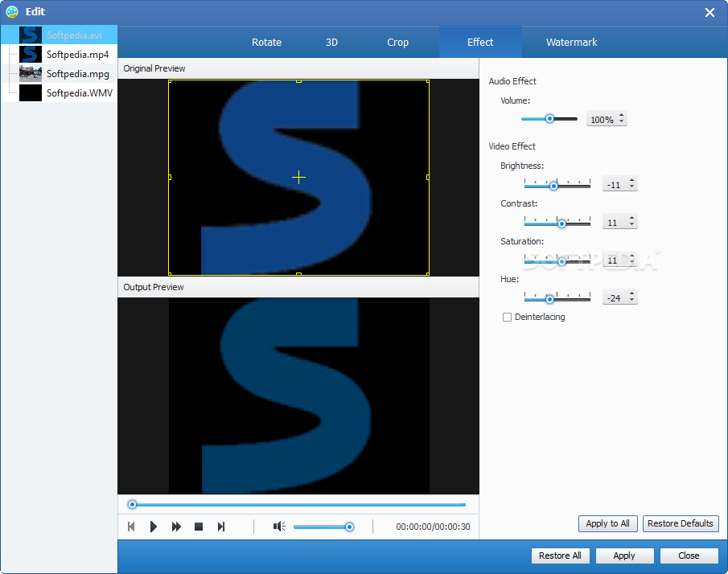Click the video seek bar handle

(x=132, y=504)
